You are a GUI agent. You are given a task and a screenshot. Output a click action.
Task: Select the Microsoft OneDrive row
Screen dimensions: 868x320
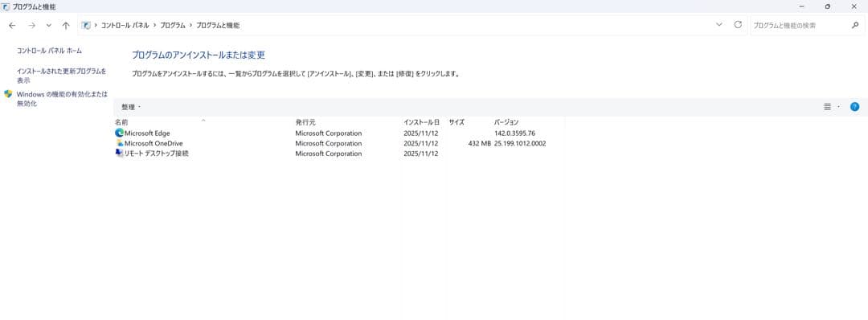(x=339, y=143)
